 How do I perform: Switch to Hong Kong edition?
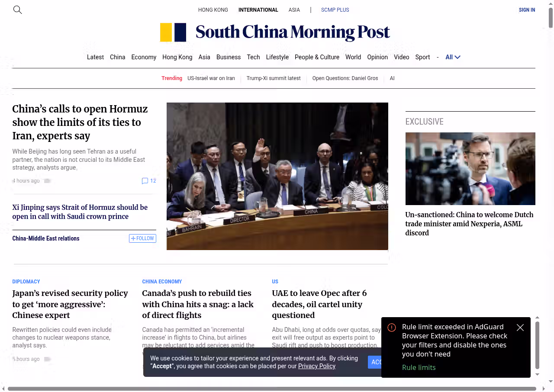213,10
